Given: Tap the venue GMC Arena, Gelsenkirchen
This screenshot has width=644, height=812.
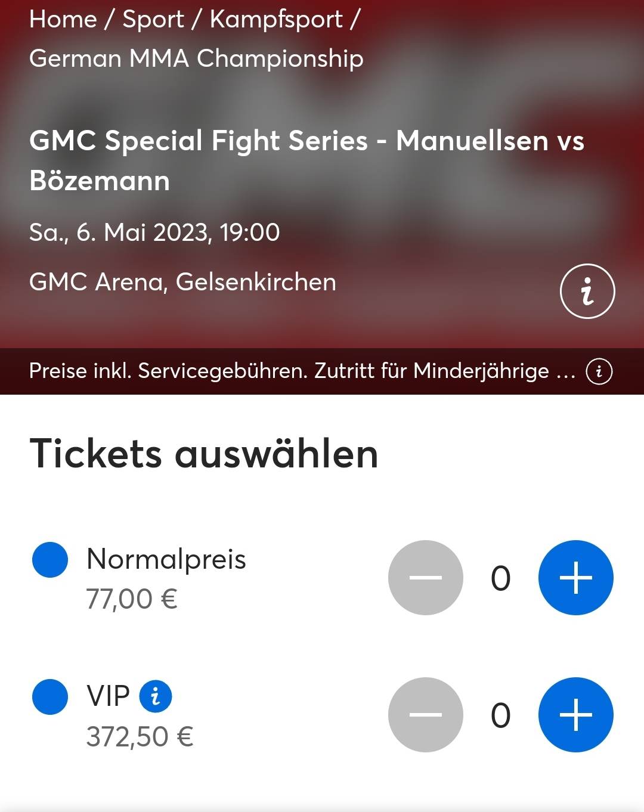Looking at the screenshot, I should tap(182, 282).
